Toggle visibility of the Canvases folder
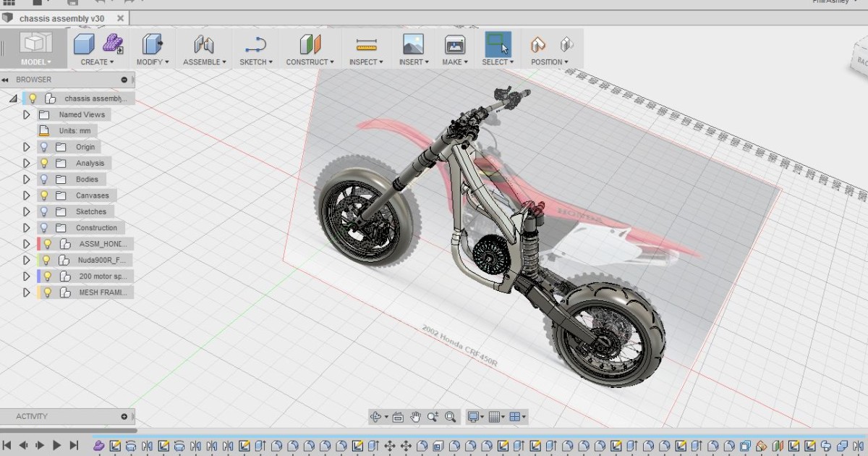Image resolution: width=868 pixels, height=456 pixels. [x=44, y=195]
